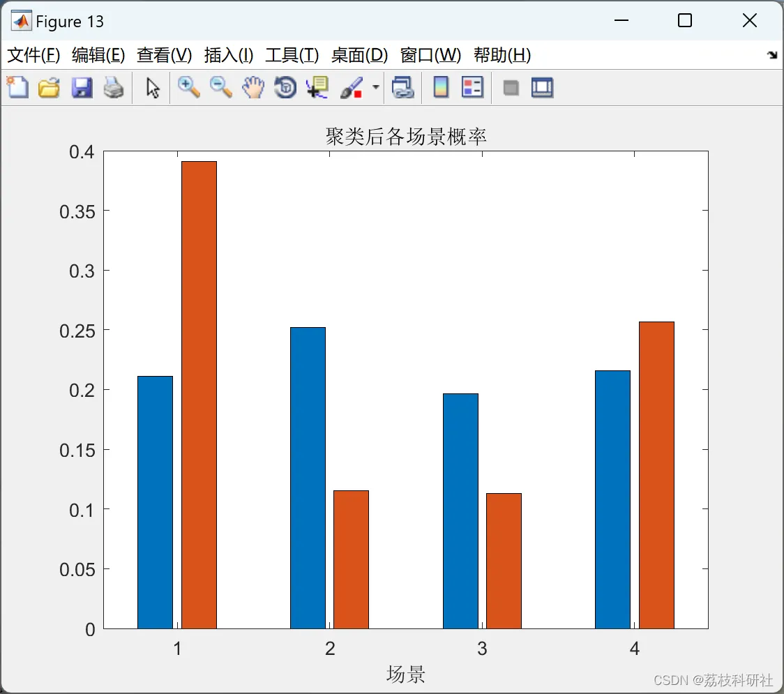Open the 插入(I) menu

click(229, 55)
